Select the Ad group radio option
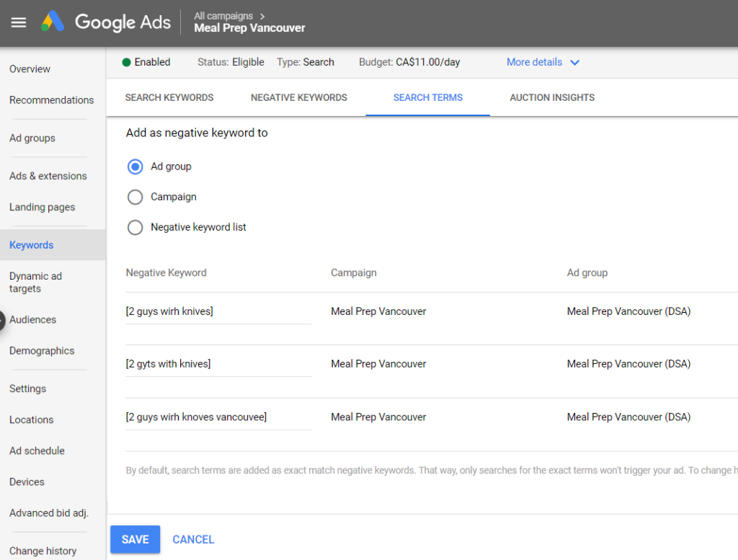Viewport: 738px width, 560px height. click(135, 166)
